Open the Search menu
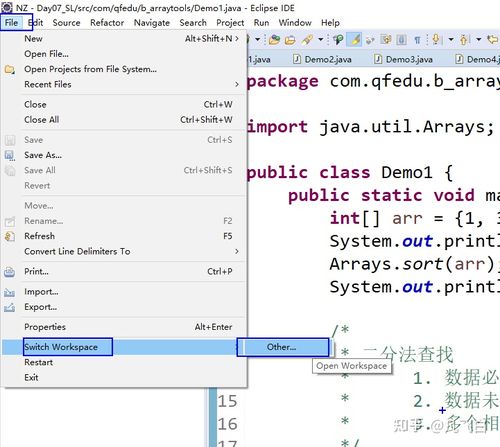 point(193,23)
